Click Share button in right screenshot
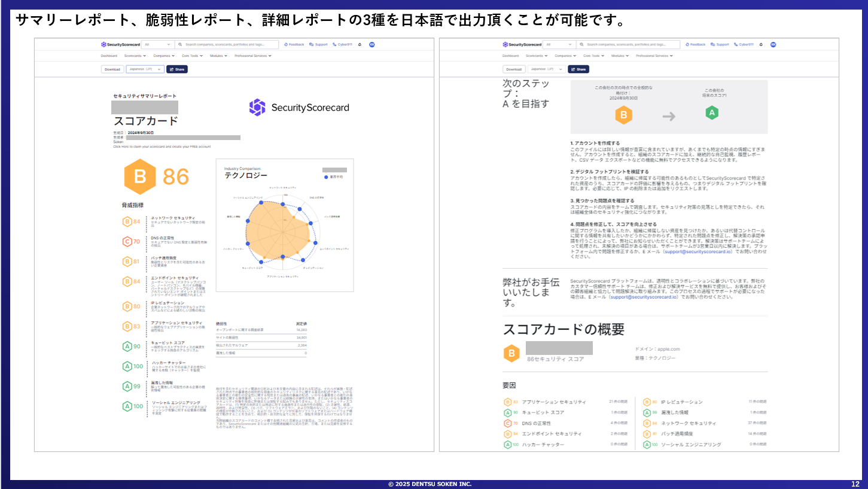868x489 pixels. 578,69
